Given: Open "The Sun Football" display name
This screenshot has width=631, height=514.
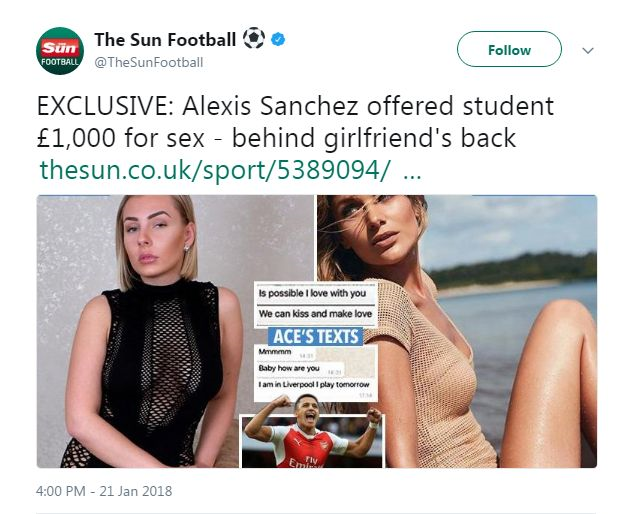Looking at the screenshot, I should [165, 40].
